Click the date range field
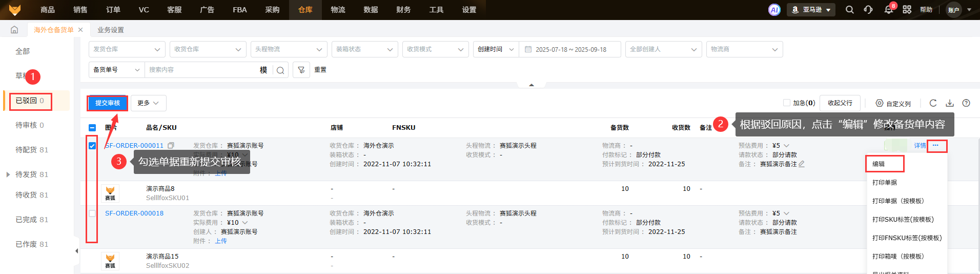Viewport: 980px width, 274px height. pos(570,49)
